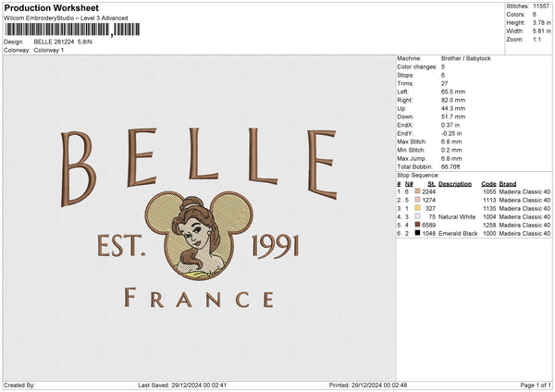Click the brown swatch in stop row 5
The image size is (555, 392).
coord(417,225)
